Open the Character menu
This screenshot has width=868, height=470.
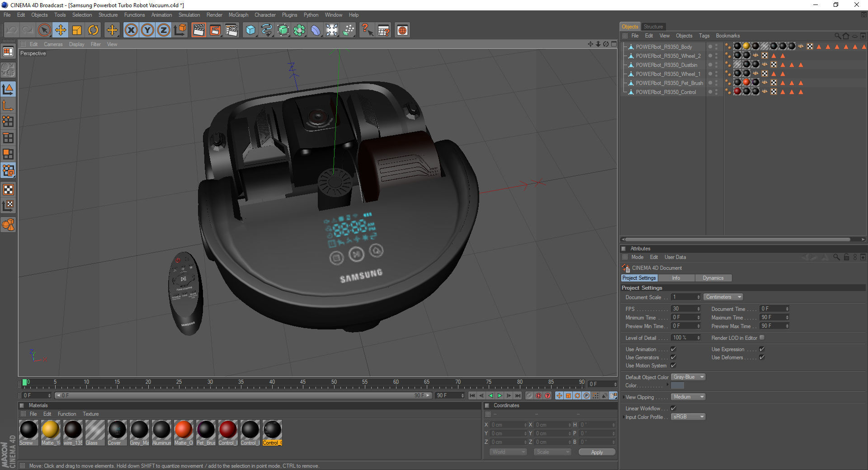pos(265,15)
